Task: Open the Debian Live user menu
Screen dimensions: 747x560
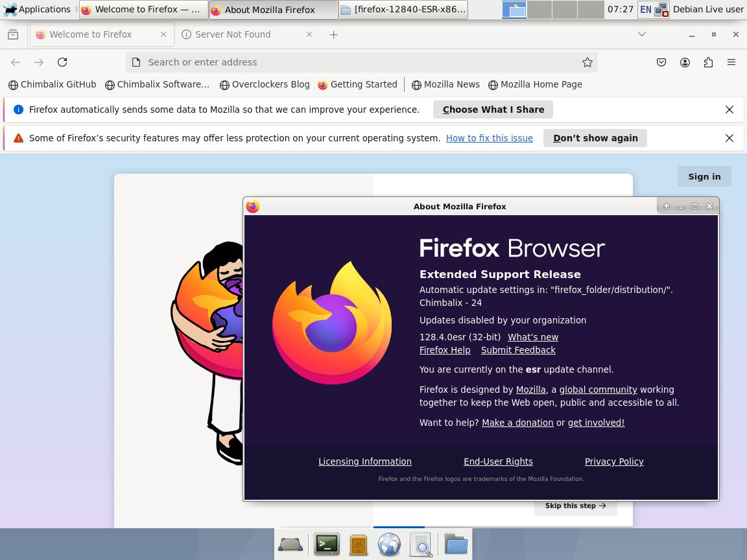Action: [x=708, y=10]
